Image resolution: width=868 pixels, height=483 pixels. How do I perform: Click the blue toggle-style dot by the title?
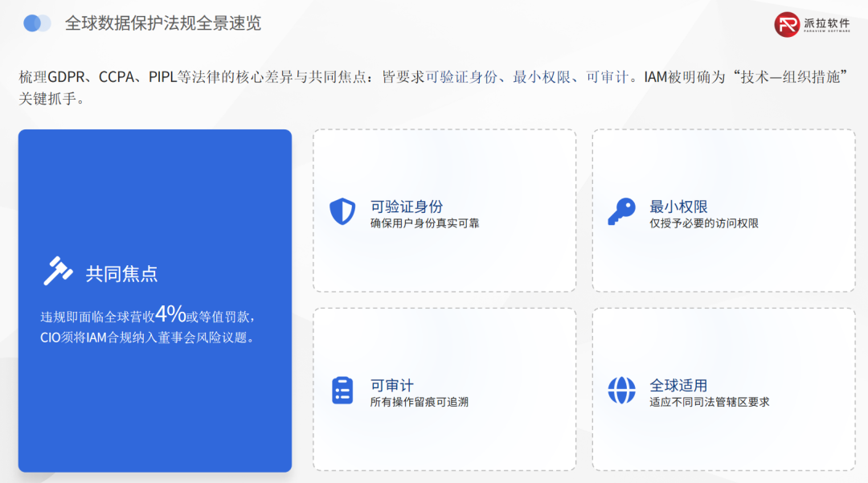tap(37, 23)
